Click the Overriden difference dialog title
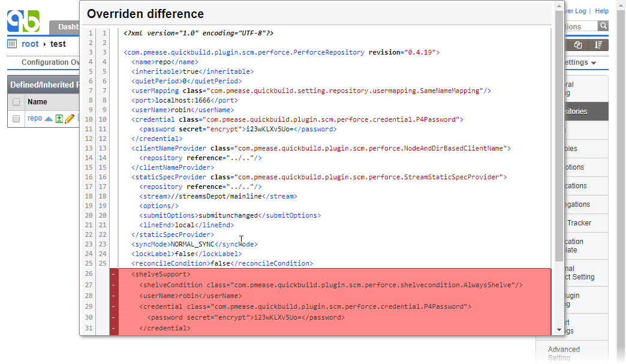The image size is (626, 364). (x=145, y=14)
